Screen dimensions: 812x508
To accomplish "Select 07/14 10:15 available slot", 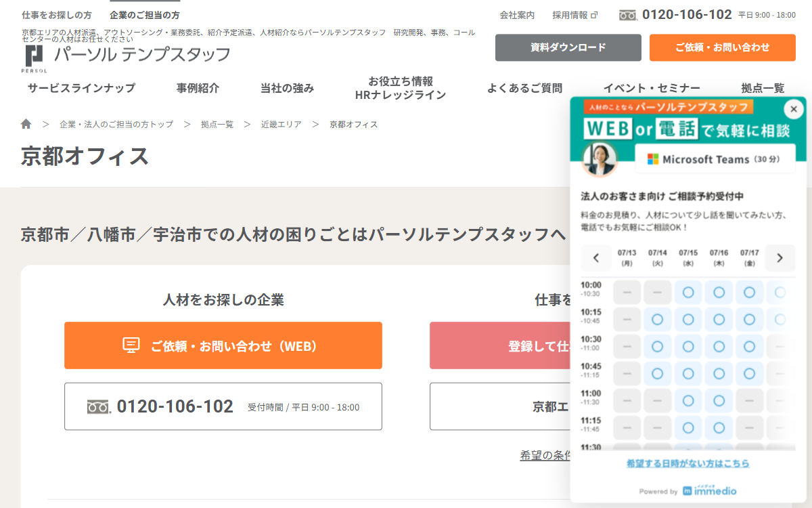I will (657, 320).
